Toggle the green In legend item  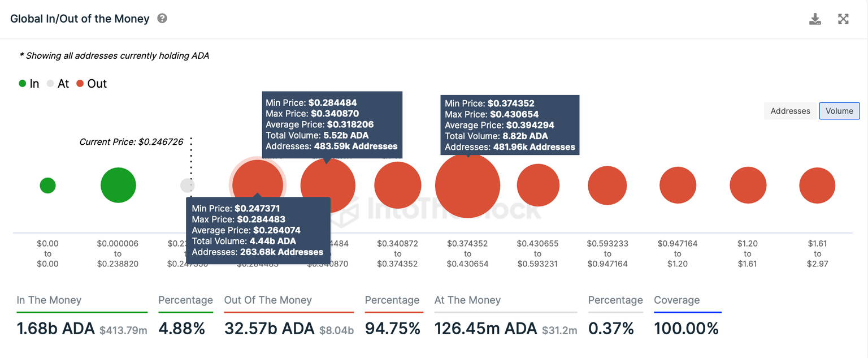(x=29, y=84)
